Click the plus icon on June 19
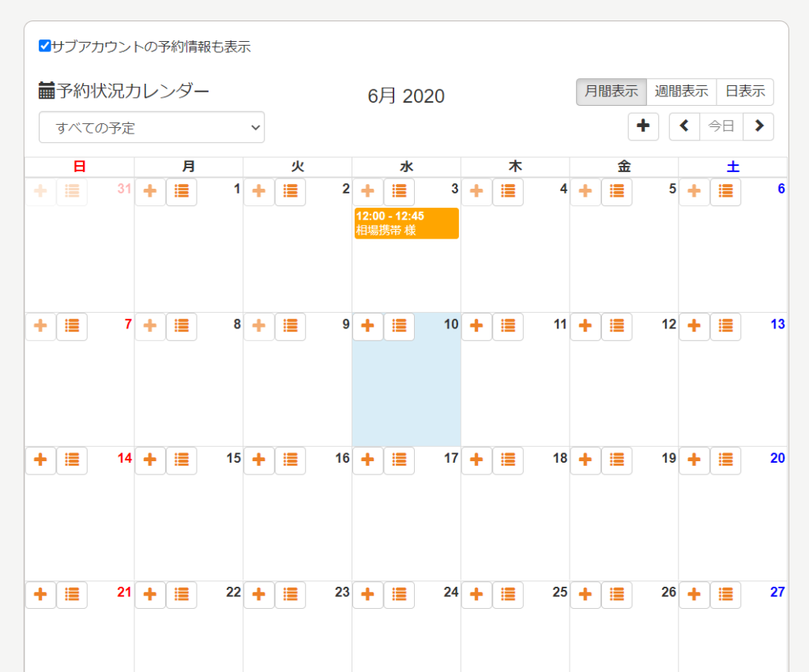 tap(585, 460)
